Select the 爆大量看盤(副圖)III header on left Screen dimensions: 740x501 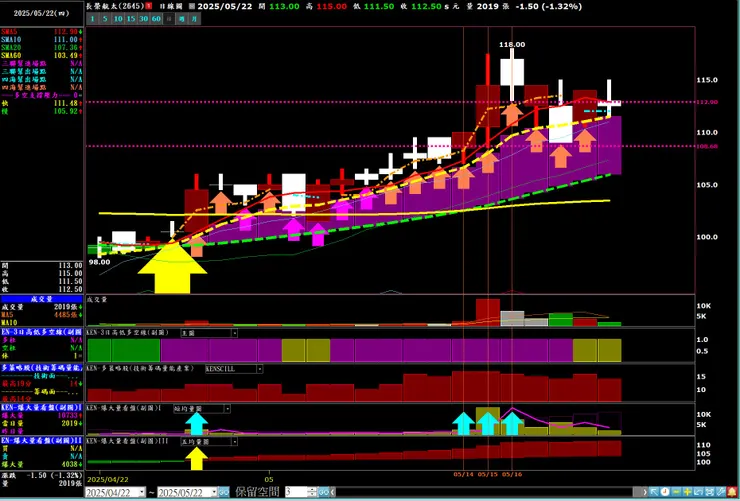tap(42, 440)
